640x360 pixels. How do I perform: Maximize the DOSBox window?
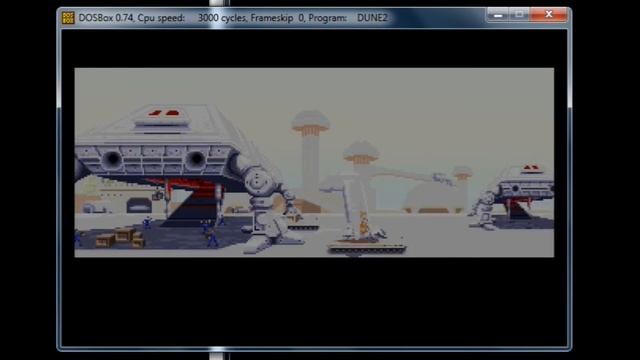pyautogui.click(x=519, y=15)
